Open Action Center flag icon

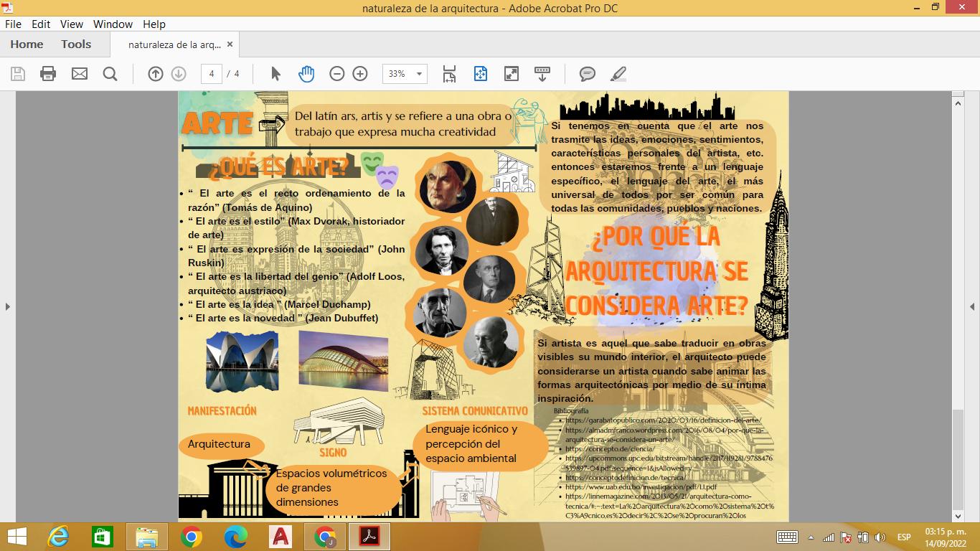(846, 537)
